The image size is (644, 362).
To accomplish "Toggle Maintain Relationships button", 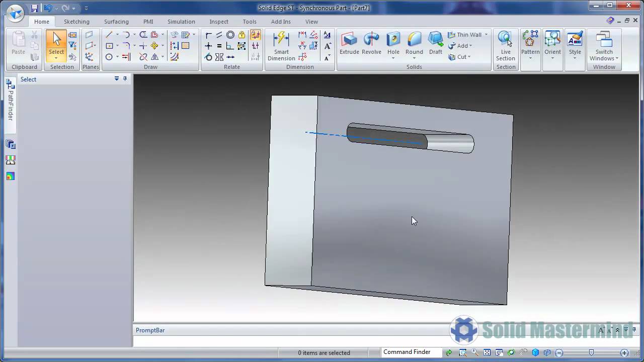I will (x=256, y=35).
